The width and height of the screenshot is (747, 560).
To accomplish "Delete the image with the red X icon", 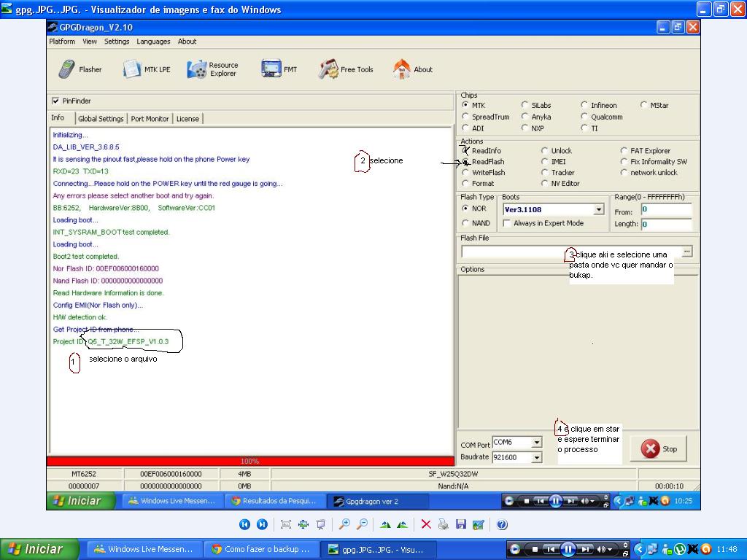I will point(426,524).
